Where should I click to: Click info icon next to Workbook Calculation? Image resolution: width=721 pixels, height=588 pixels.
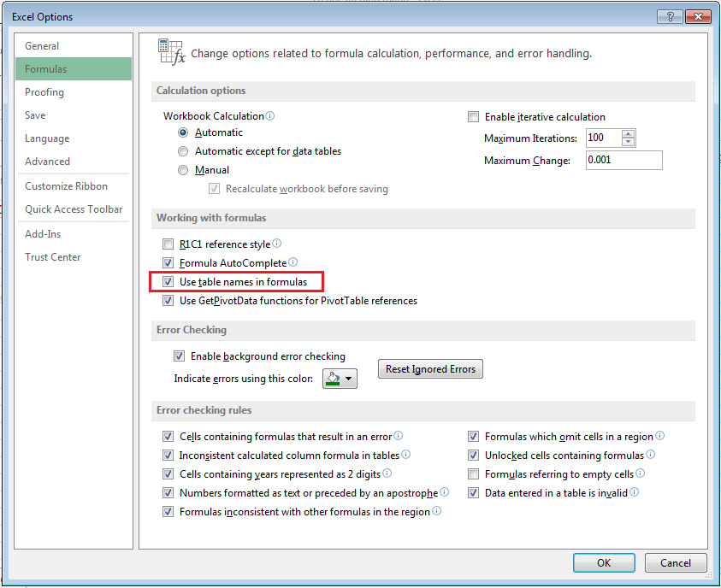(270, 116)
